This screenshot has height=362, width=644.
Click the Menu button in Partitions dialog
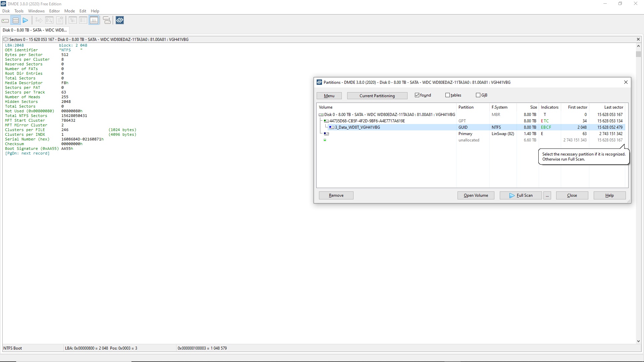coord(329,96)
